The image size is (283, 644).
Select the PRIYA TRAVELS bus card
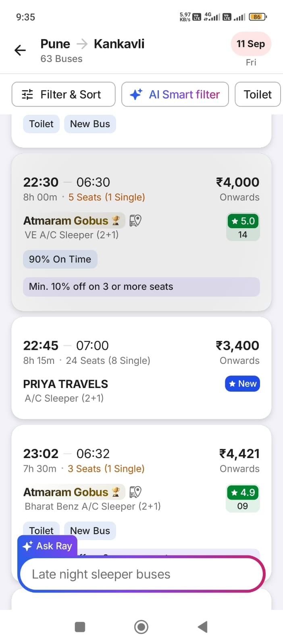coord(141,368)
